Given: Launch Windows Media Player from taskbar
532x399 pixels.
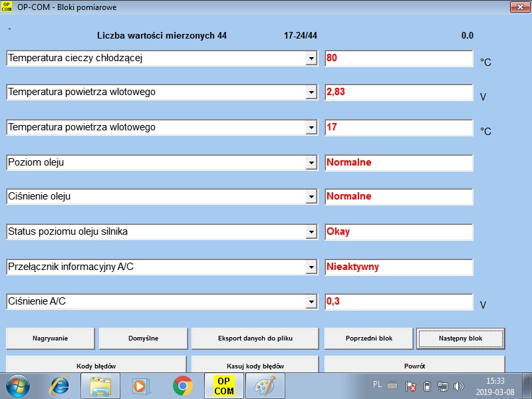Looking at the screenshot, I should coord(140,386).
